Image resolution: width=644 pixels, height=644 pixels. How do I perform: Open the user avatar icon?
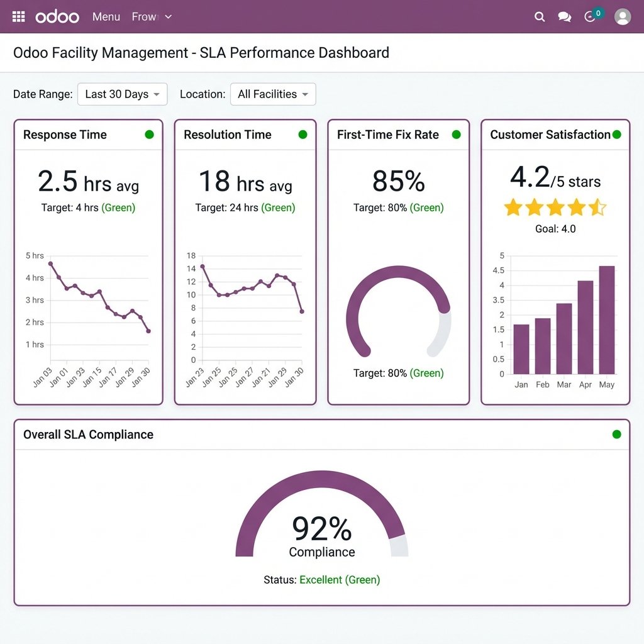pos(622,17)
